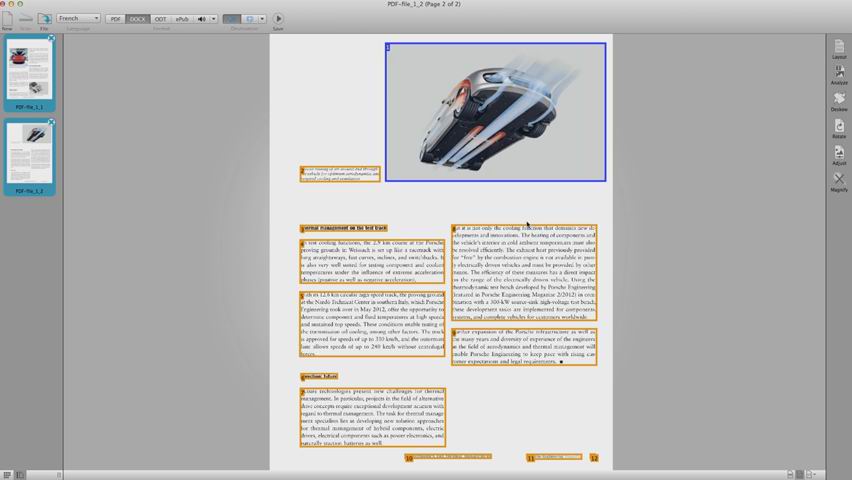Run the Analyze tool
The width and height of the screenshot is (852, 480).
click(839, 73)
